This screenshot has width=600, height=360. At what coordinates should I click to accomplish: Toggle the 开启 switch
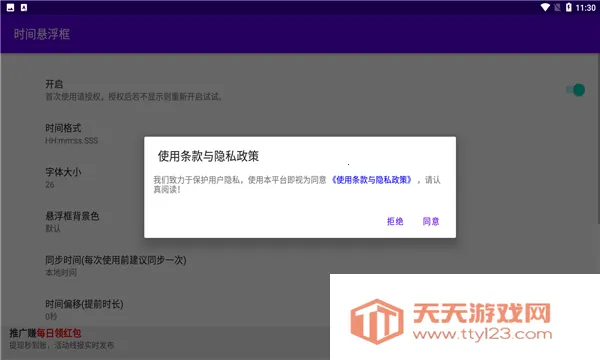[575, 90]
